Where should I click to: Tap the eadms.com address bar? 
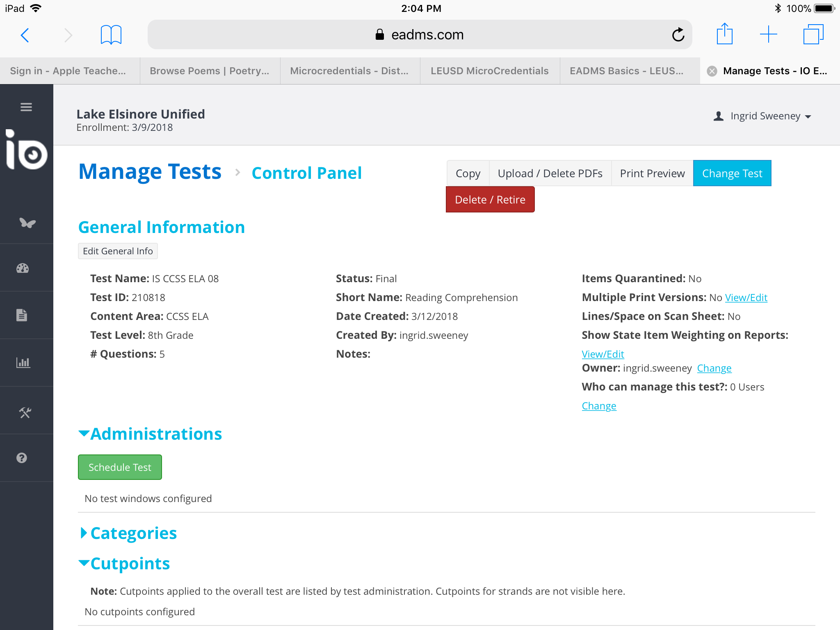419,34
